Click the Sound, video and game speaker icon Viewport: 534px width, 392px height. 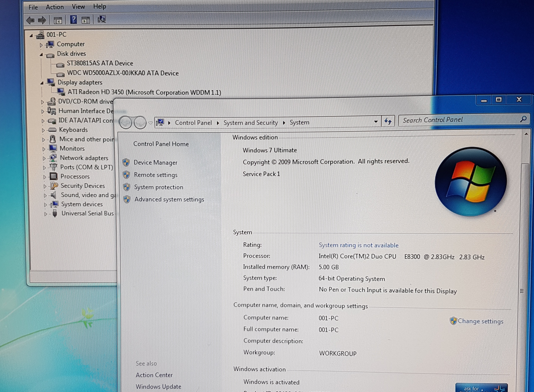coord(54,195)
